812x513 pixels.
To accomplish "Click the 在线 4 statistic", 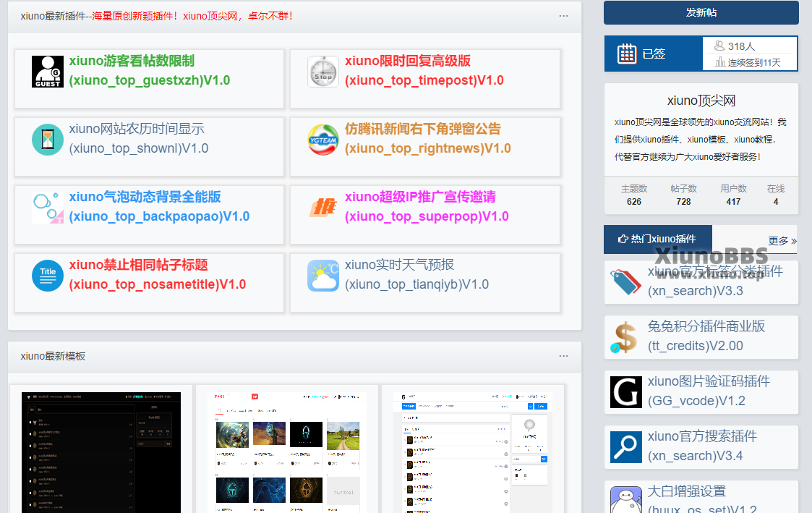I will [x=776, y=195].
